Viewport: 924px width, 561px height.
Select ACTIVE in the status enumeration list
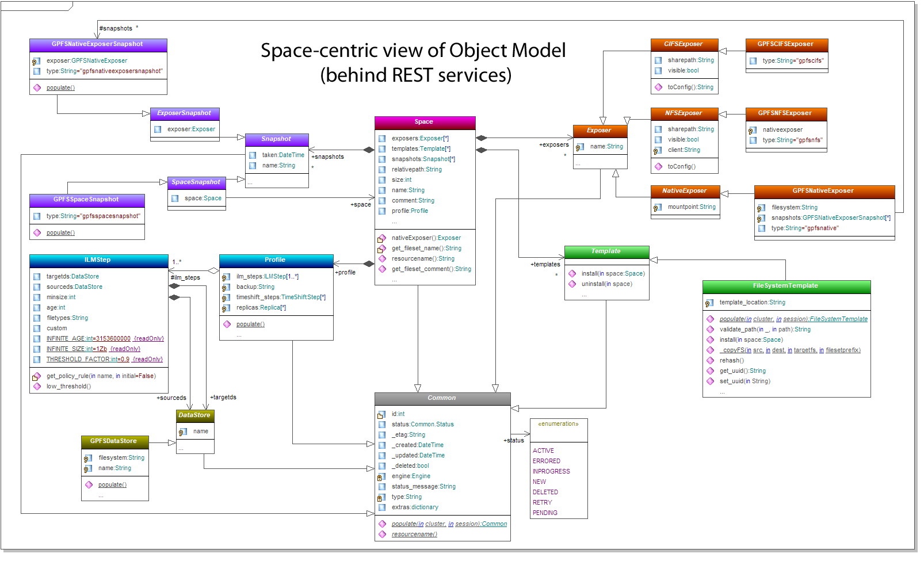[543, 451]
